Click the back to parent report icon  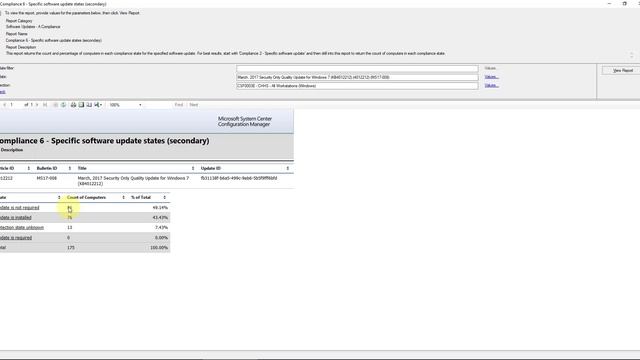coord(56,105)
